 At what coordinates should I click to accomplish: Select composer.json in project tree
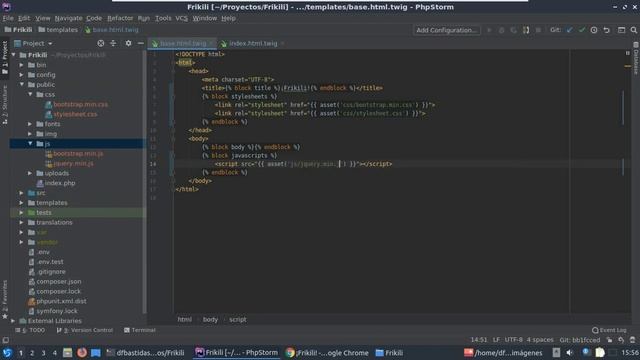tap(58, 281)
